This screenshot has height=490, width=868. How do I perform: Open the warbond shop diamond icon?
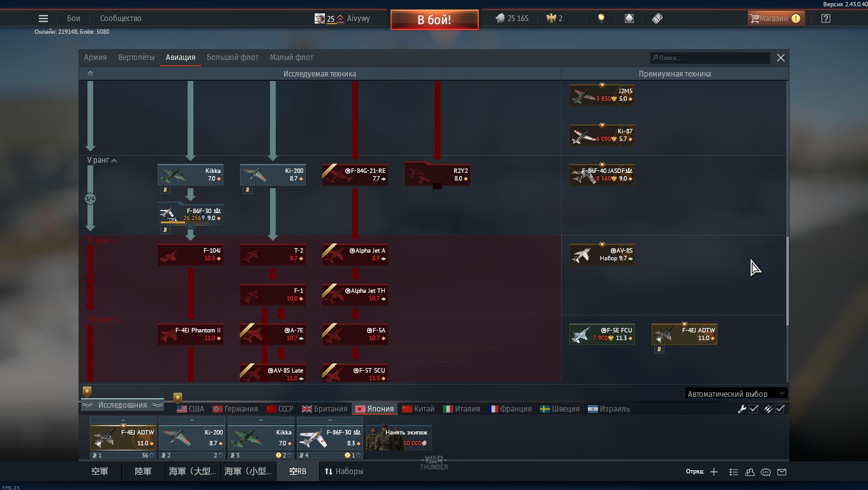(629, 19)
